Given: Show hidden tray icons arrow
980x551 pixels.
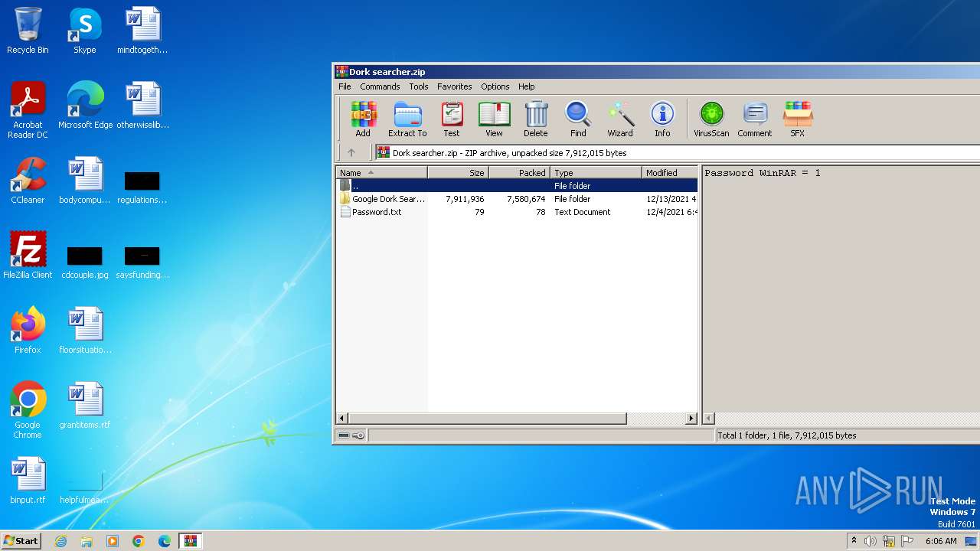Looking at the screenshot, I should [x=854, y=541].
